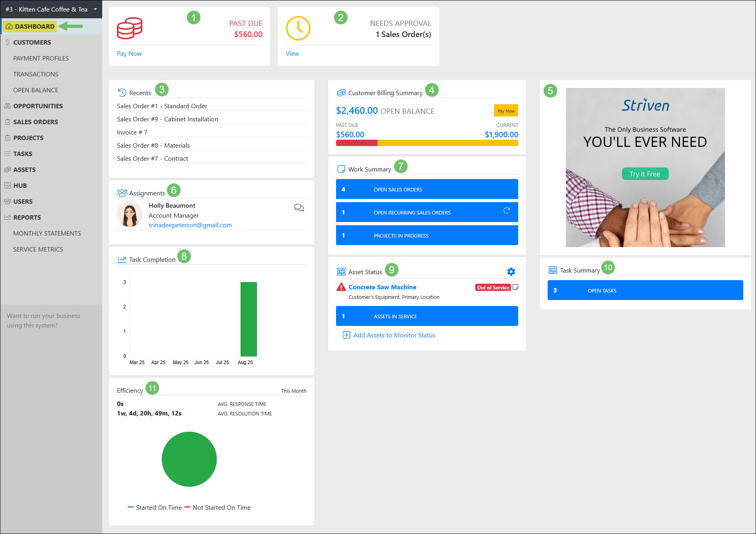Click the Asset Status settings gear icon
The image size is (756, 534).
tap(511, 271)
